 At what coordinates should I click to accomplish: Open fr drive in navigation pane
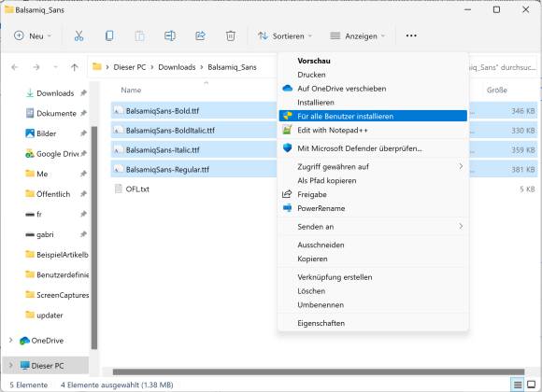[38, 215]
